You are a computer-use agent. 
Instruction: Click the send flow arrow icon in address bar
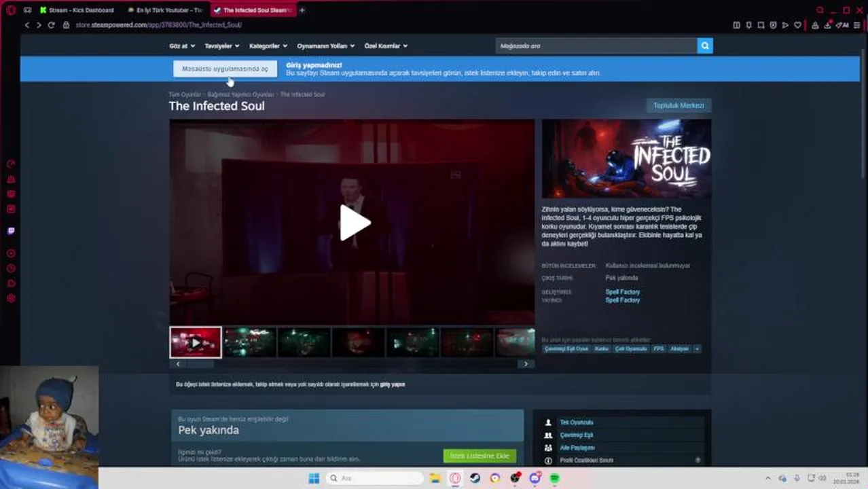785,25
